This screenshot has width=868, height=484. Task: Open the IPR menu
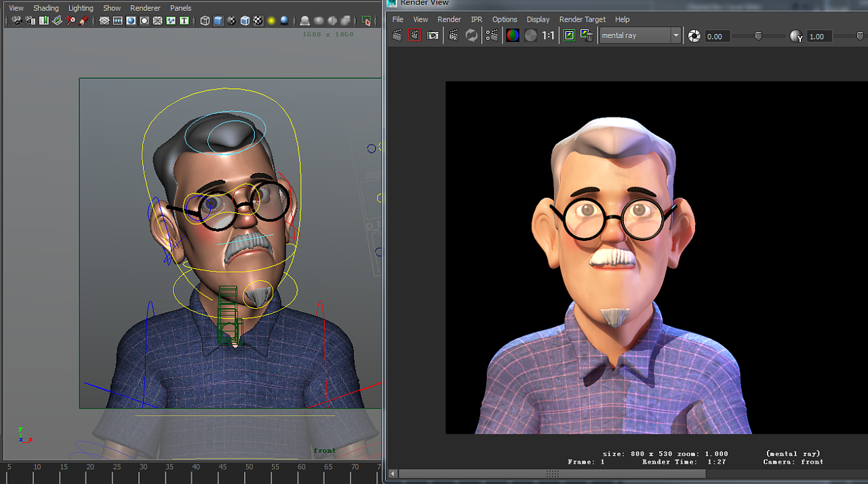click(x=477, y=20)
